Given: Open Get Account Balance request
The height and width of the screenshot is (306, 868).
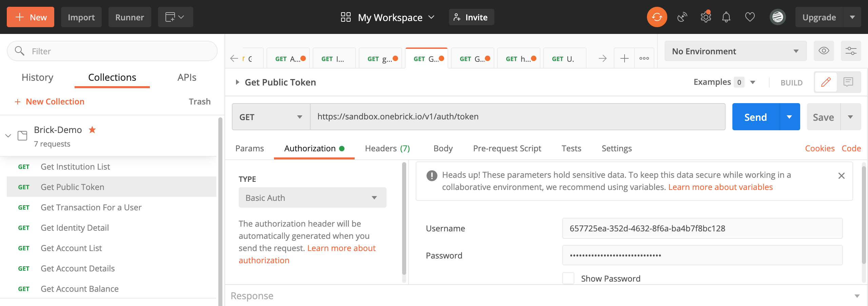Looking at the screenshot, I should tap(112, 289).
